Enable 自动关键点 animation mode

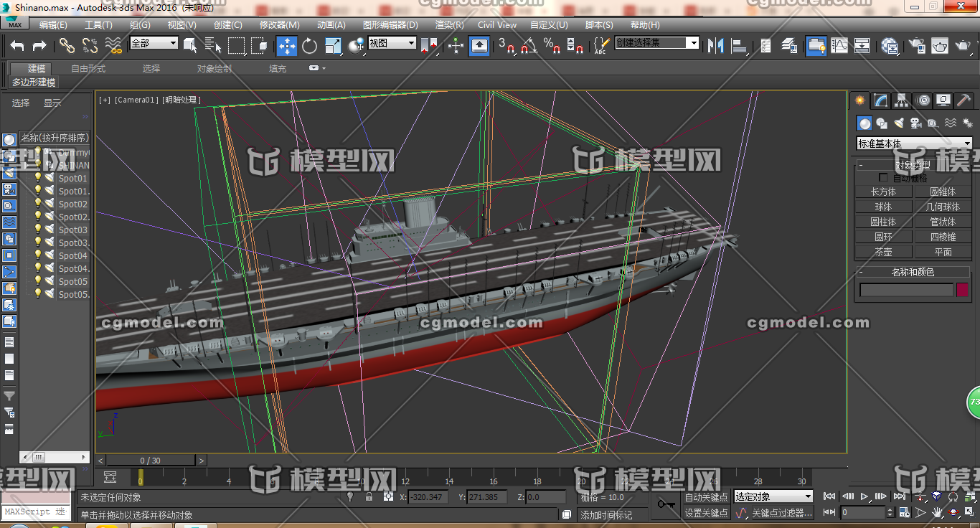pos(705,496)
